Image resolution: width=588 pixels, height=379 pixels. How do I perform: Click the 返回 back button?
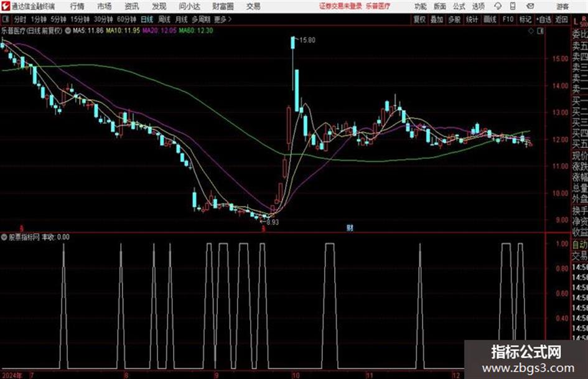(x=562, y=19)
